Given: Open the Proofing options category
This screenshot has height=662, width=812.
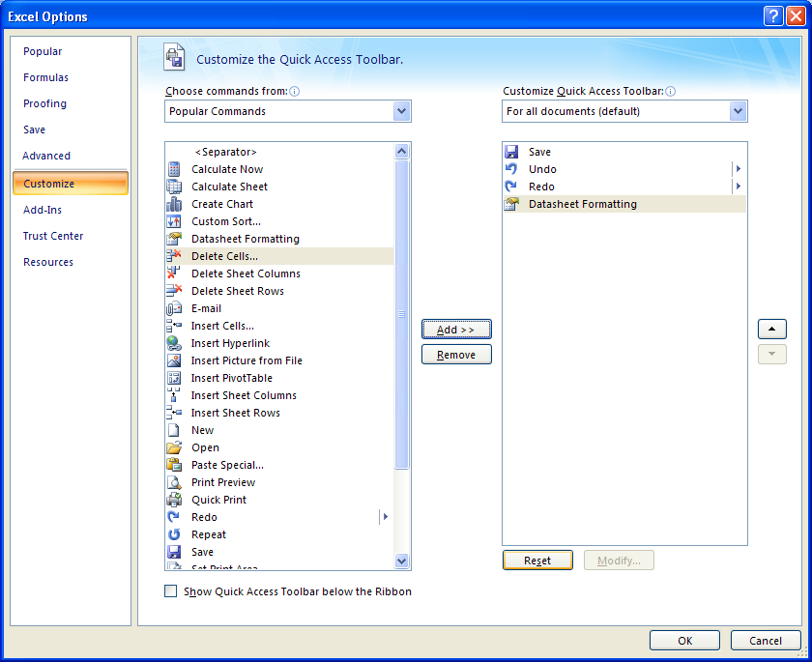Looking at the screenshot, I should pyautogui.click(x=44, y=103).
